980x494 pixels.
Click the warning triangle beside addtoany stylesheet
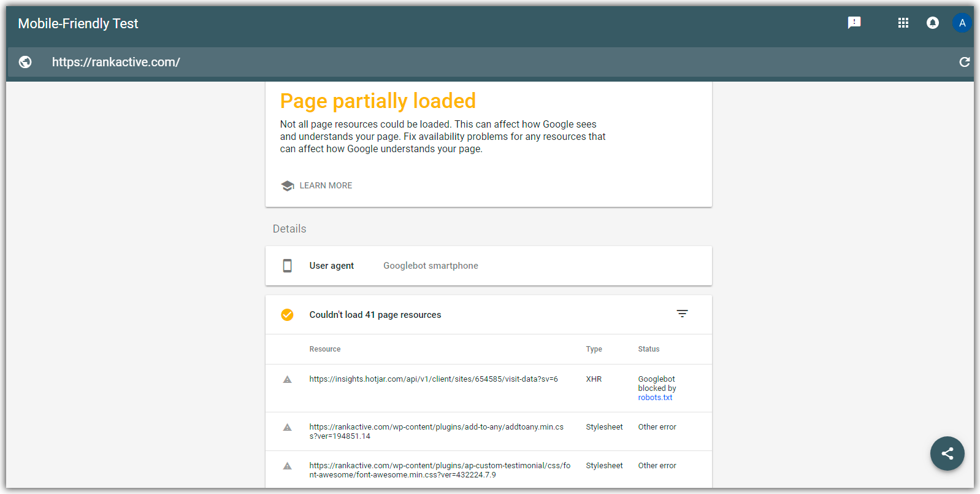point(287,427)
